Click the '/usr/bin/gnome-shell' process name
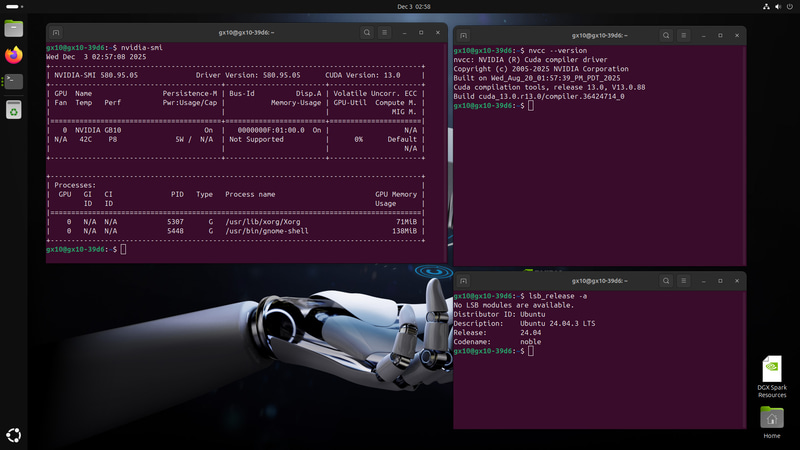 point(267,231)
